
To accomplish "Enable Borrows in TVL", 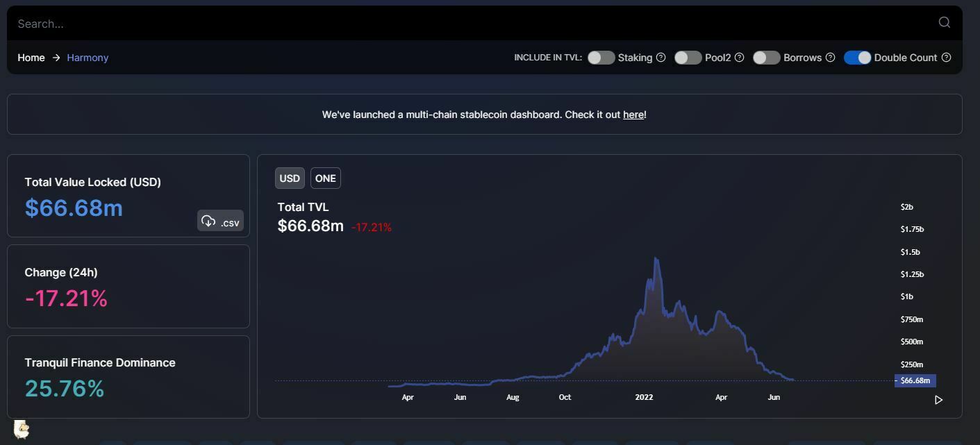I will pyautogui.click(x=766, y=58).
